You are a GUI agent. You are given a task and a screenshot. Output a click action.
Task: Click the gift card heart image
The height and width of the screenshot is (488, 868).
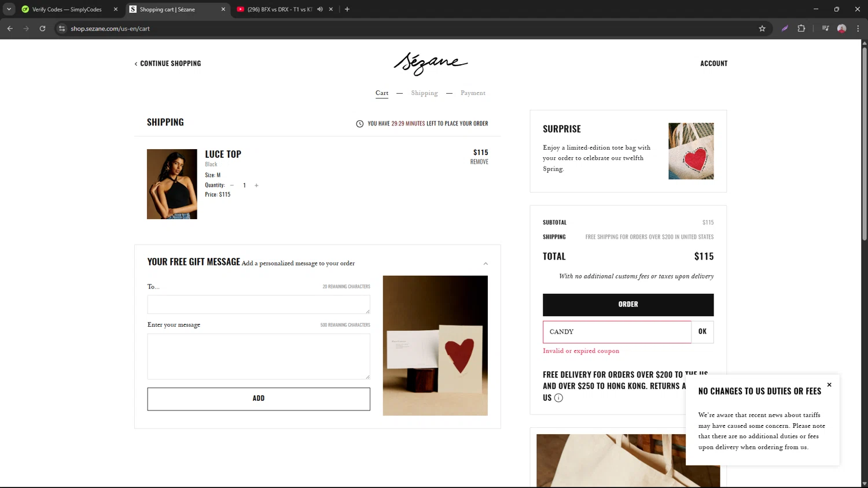click(x=435, y=346)
